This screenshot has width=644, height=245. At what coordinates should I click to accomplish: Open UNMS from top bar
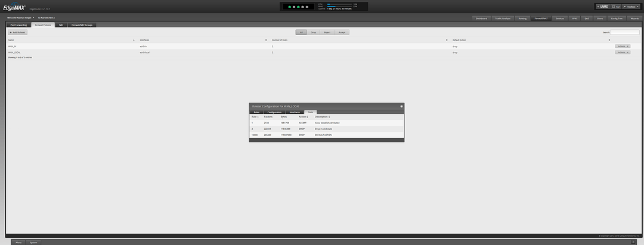(x=602, y=7)
